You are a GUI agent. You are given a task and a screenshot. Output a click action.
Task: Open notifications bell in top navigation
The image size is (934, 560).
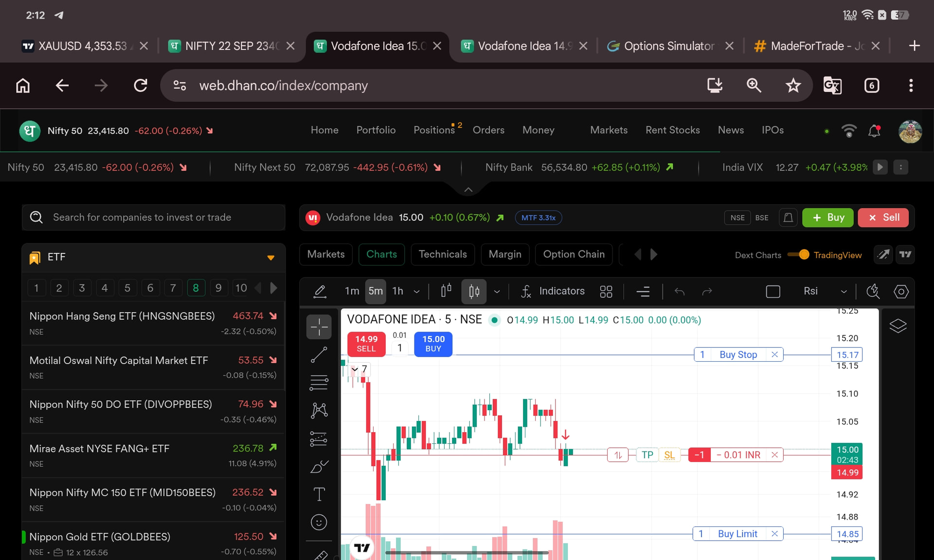tap(874, 130)
